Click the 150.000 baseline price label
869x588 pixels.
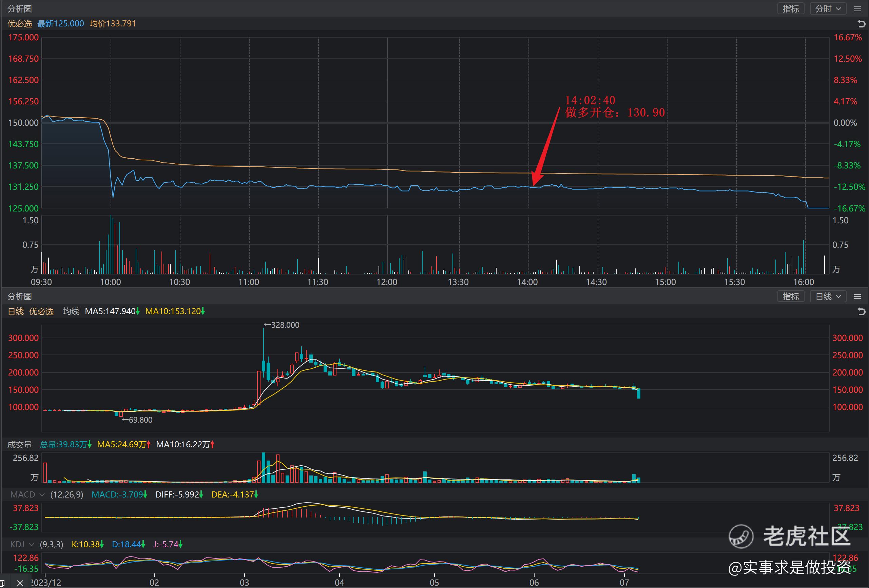tap(23, 123)
